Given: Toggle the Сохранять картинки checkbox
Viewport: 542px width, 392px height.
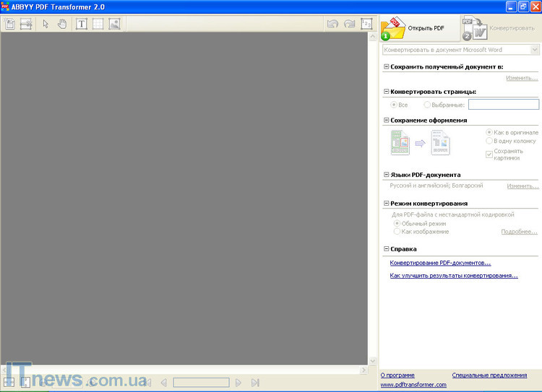Looking at the screenshot, I should [489, 154].
